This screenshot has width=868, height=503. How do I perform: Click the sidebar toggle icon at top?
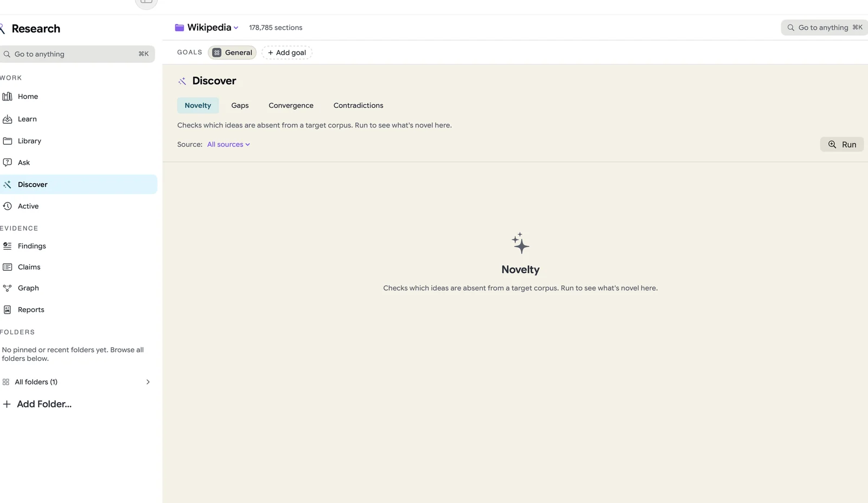click(146, 2)
